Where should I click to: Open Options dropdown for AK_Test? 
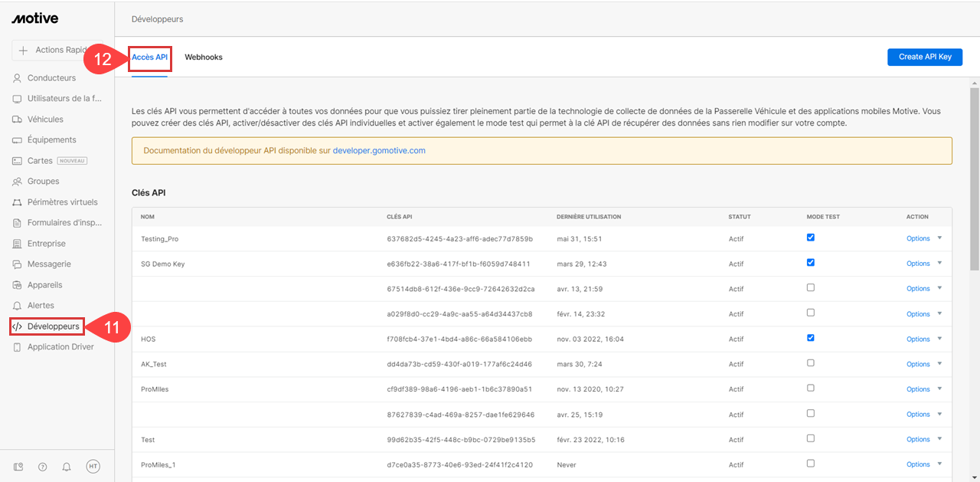pyautogui.click(x=924, y=364)
